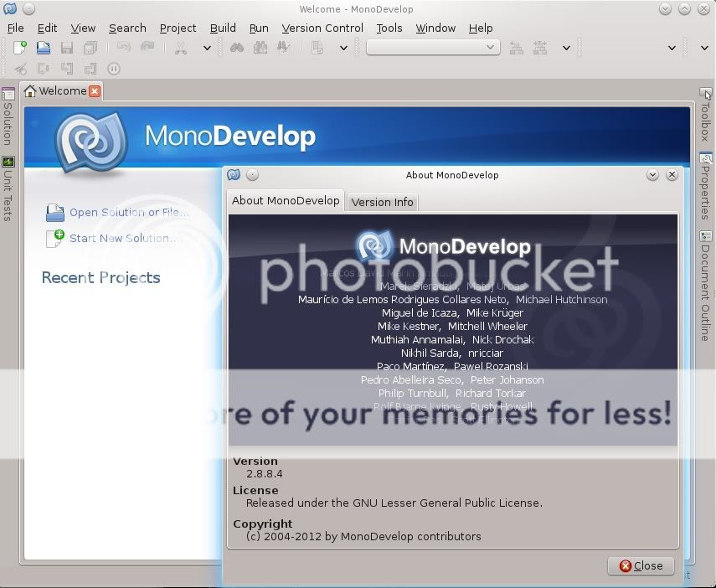This screenshot has height=588, width=716.
Task: Shade the About MonoDevelop dialog with its arrow button
Action: (652, 174)
